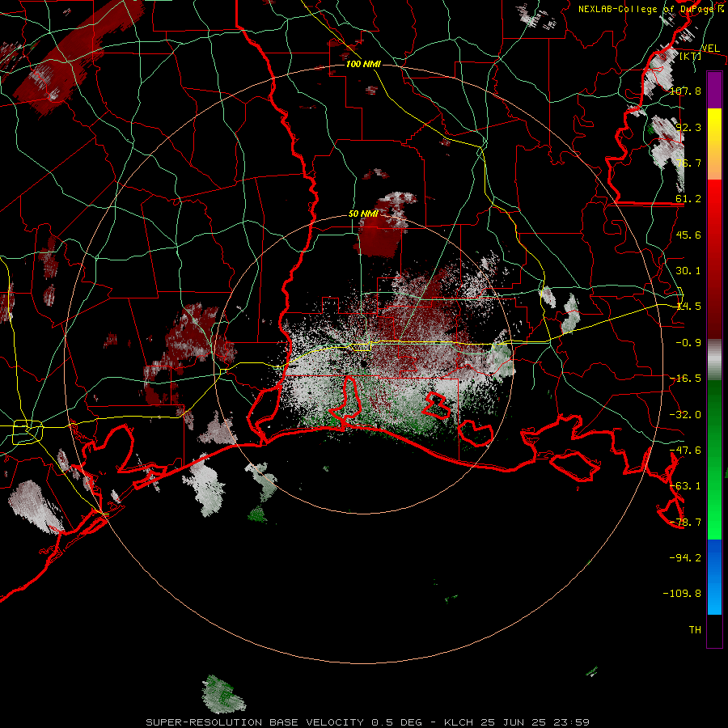Click the "50 NMI" range ring label
This screenshot has height=728, width=728.
(x=363, y=214)
